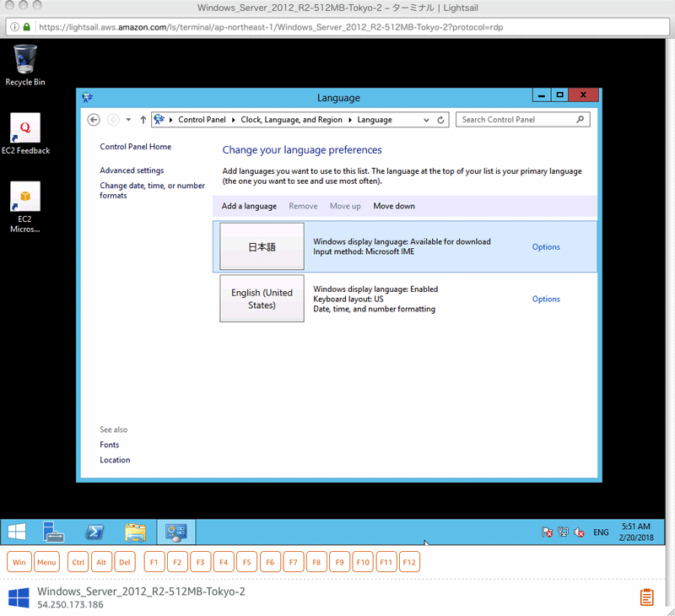The height and width of the screenshot is (616, 675).
Task: Click the Menu key button
Action: (46, 562)
